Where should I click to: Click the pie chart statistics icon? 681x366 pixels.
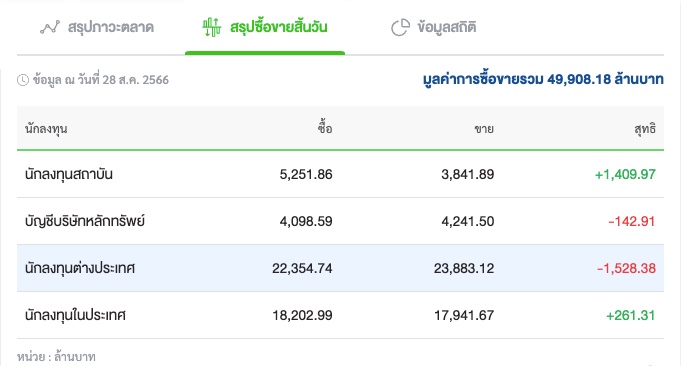coord(400,27)
